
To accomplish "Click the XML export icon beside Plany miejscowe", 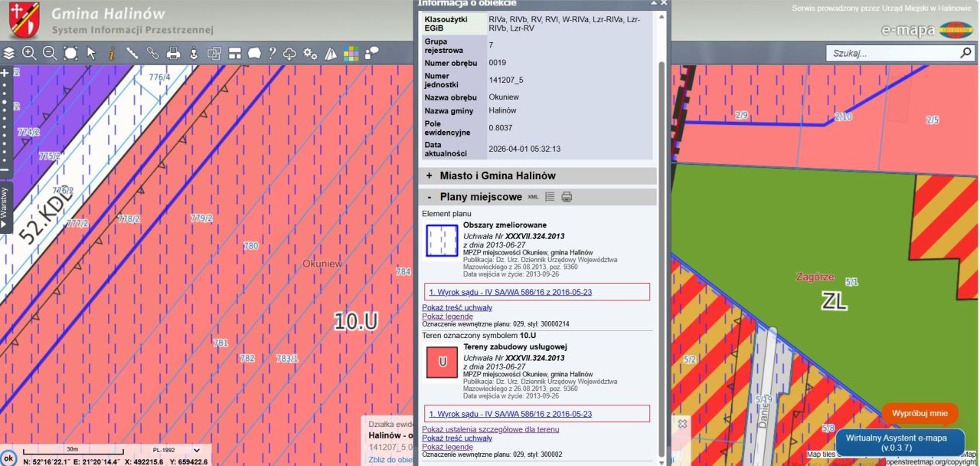I will click(534, 197).
